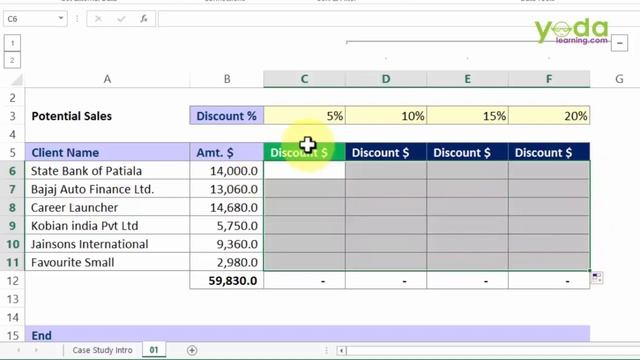
Task: Click the 59,830.0 total cell
Action: tap(227, 280)
